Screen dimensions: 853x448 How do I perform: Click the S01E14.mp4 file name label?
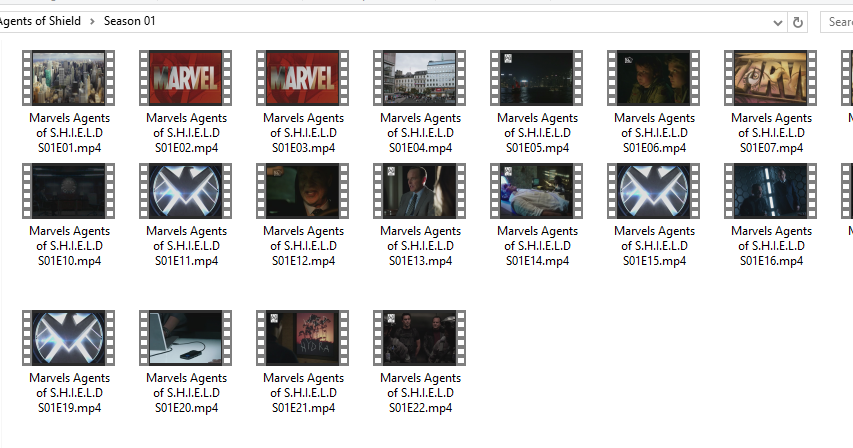[x=537, y=246]
